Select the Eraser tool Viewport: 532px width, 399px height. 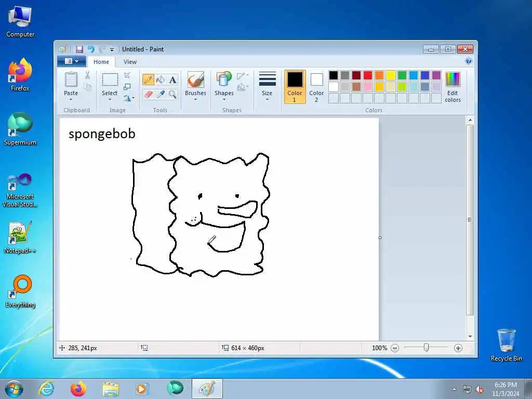click(148, 94)
